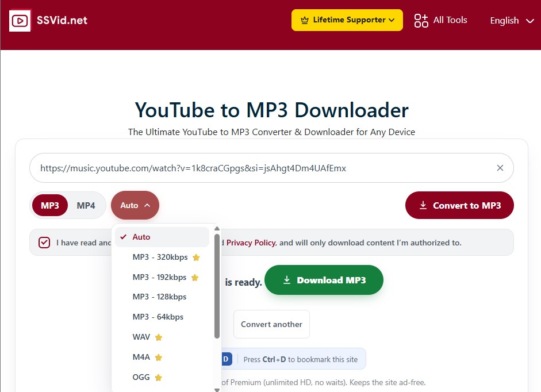Click the star icon beside OGG
The image size is (541, 392).
[158, 377]
